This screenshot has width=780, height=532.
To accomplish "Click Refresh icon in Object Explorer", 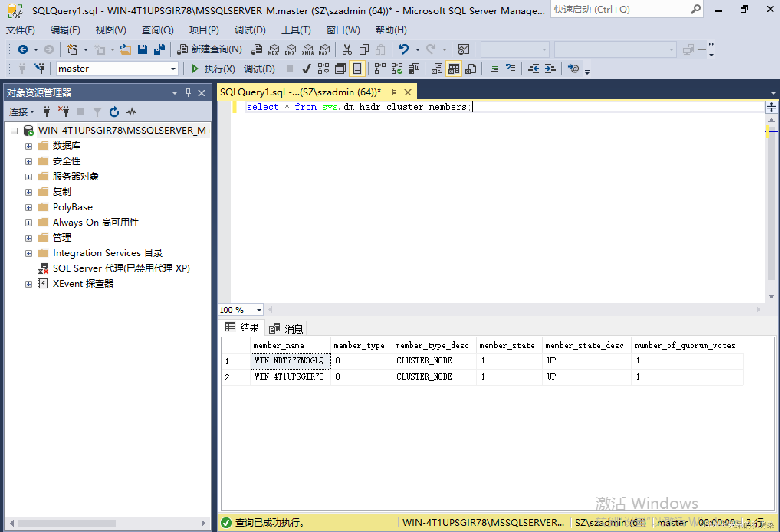I will click(x=114, y=112).
